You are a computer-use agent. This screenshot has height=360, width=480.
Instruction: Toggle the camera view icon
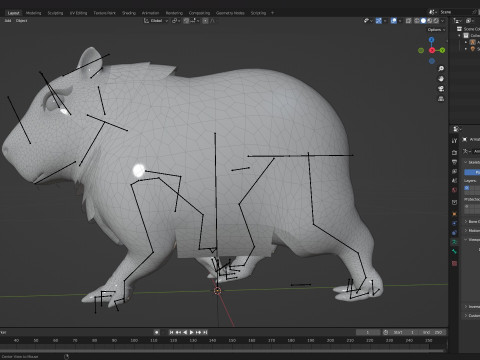(x=441, y=89)
